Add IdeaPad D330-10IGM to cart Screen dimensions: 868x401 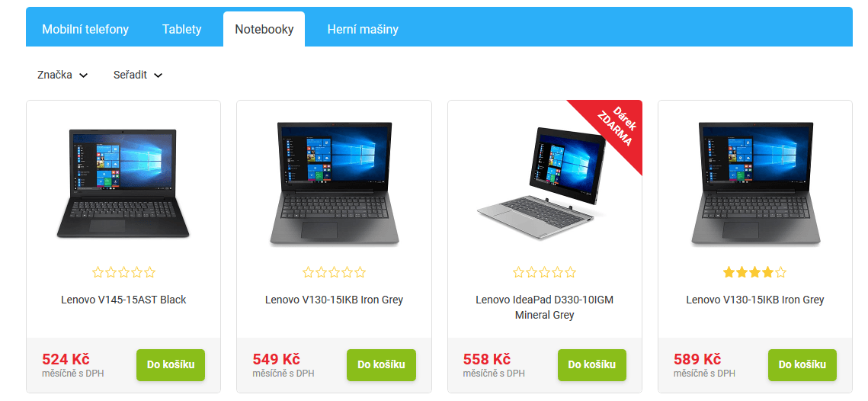click(x=592, y=365)
